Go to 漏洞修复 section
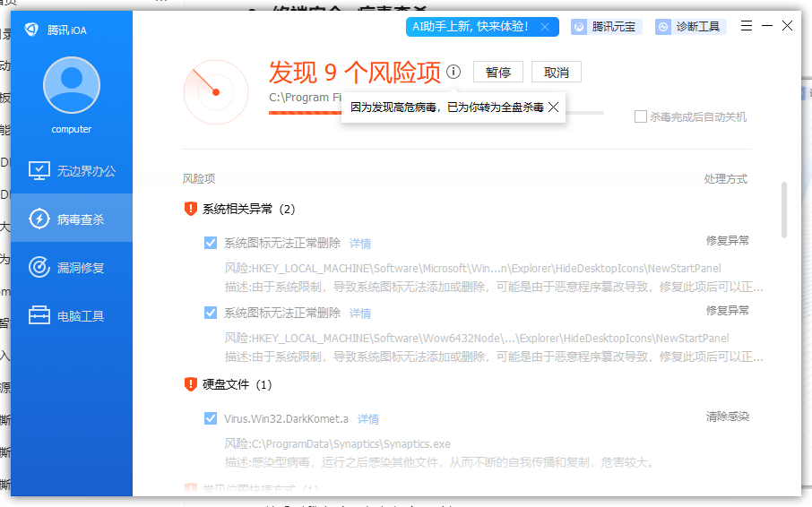 click(x=72, y=268)
